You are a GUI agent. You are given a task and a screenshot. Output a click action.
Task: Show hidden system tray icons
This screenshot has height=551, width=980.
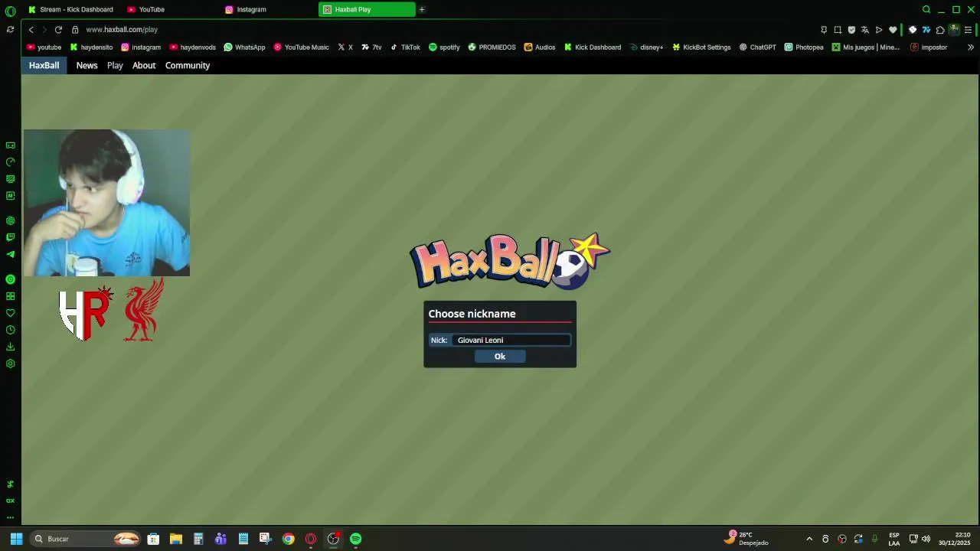click(x=809, y=539)
